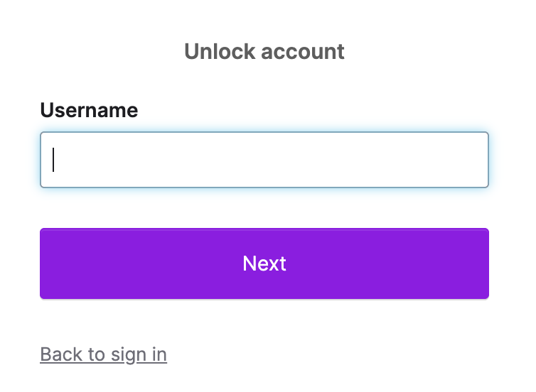Select the Unlock account title text

point(264,51)
